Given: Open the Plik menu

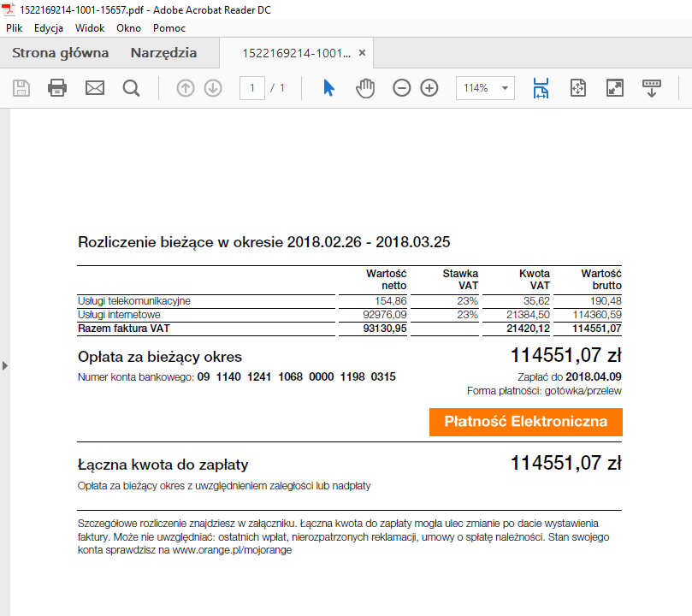Looking at the screenshot, I should pyautogui.click(x=15, y=28).
